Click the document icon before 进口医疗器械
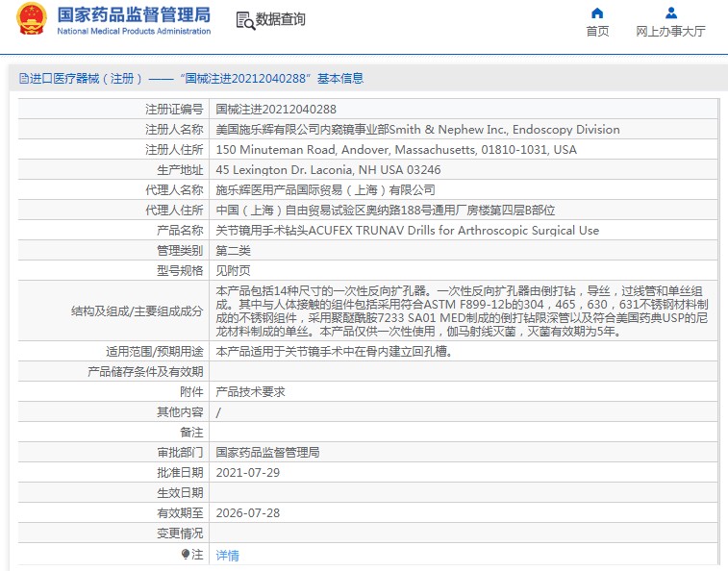This screenshot has width=728, height=571. pyautogui.click(x=24, y=79)
